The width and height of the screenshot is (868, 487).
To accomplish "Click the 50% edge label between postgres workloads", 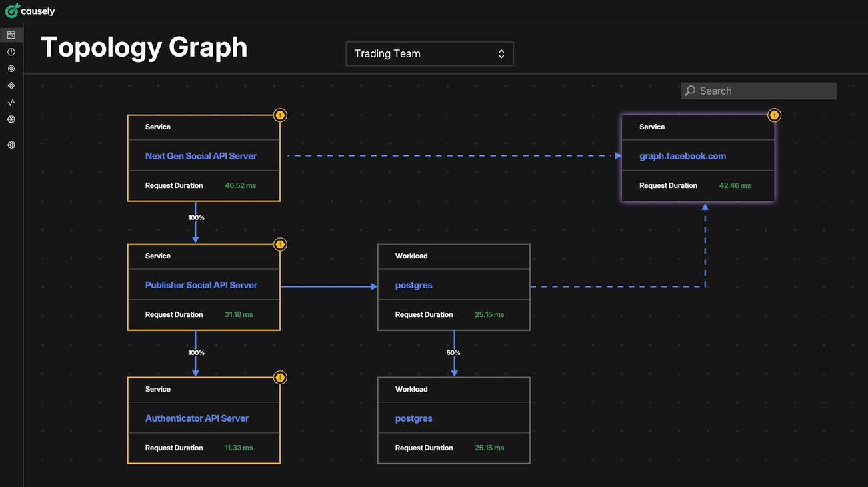I will click(x=453, y=352).
